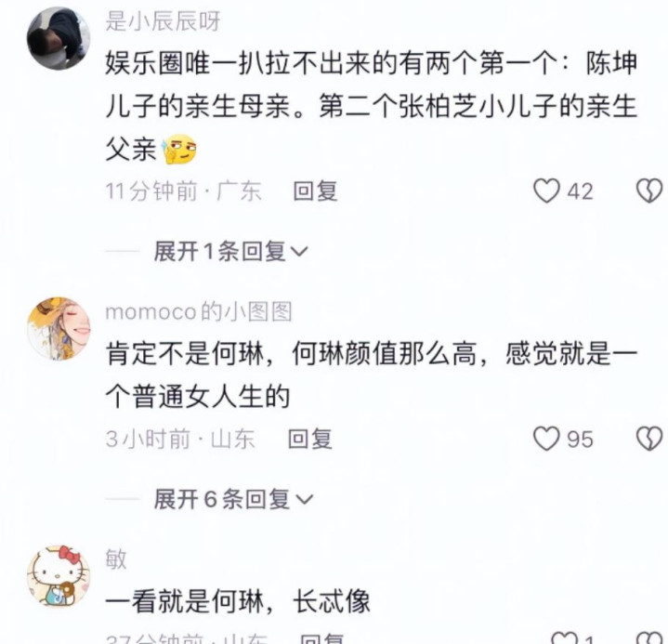This screenshot has height=644, width=668.
Task: Reply to momoco的小图图 via 回复
Action: (309, 439)
